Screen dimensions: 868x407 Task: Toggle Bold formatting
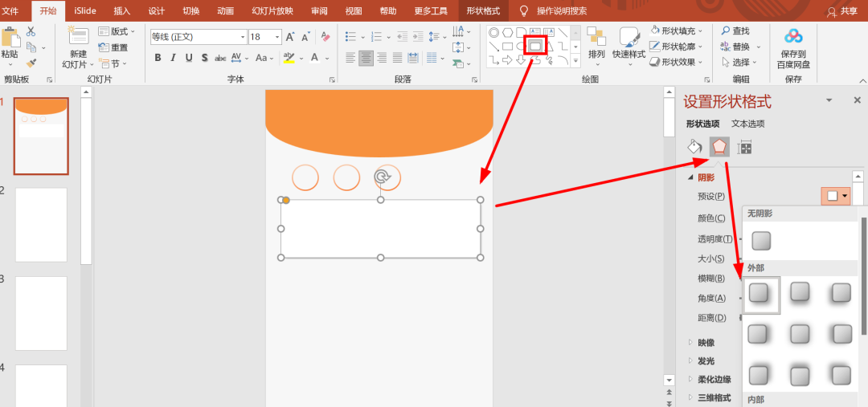click(158, 58)
